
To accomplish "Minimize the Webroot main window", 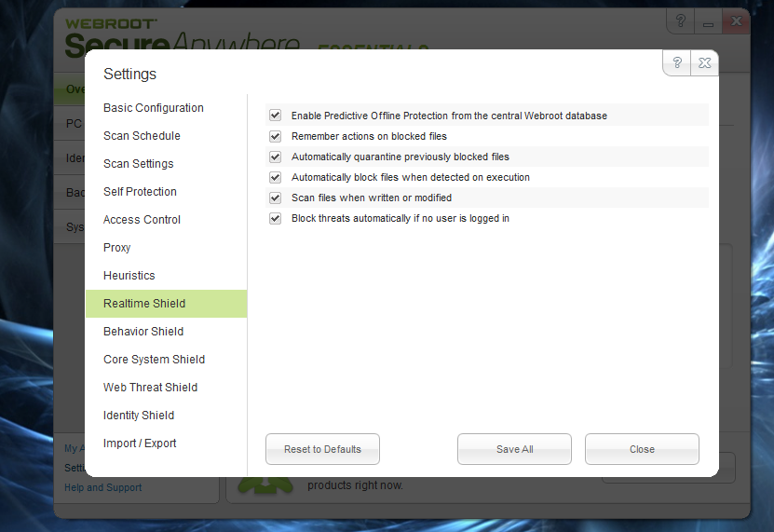I will pos(708,21).
